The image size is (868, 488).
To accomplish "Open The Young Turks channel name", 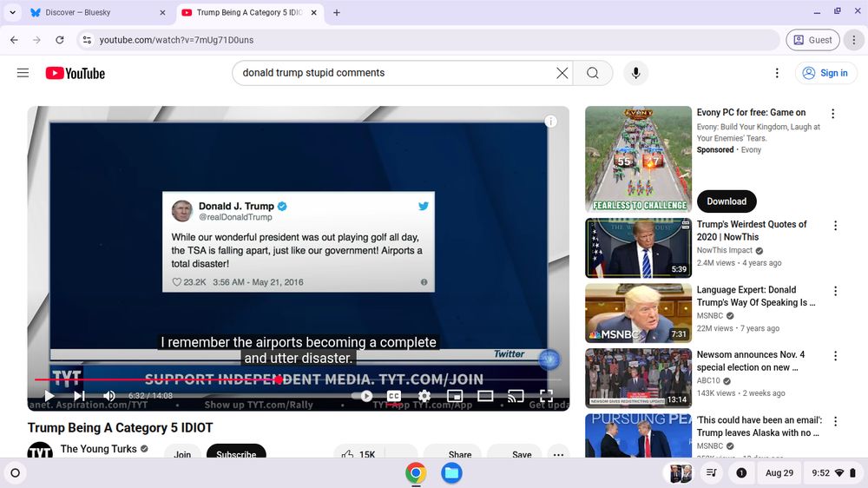I will pos(99,449).
